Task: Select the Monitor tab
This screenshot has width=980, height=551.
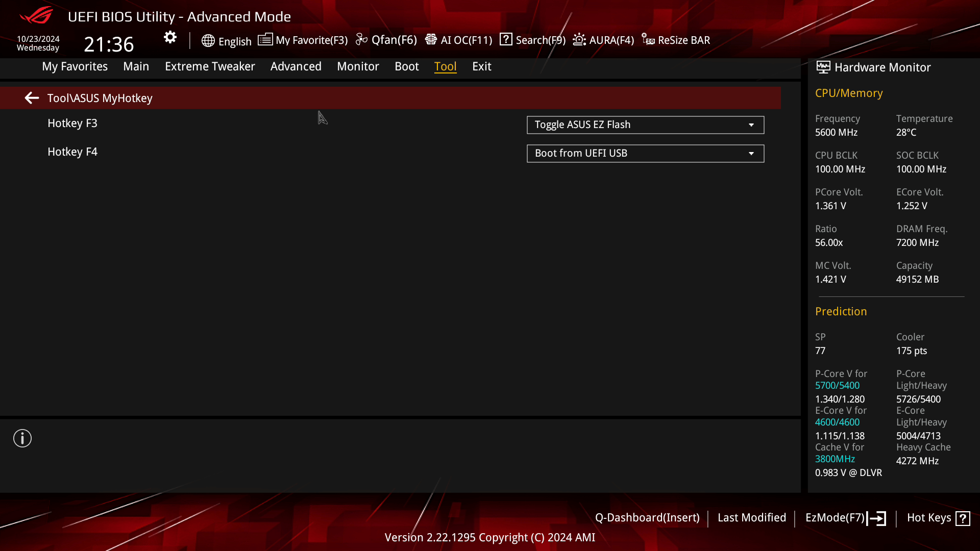Action: 357,66
